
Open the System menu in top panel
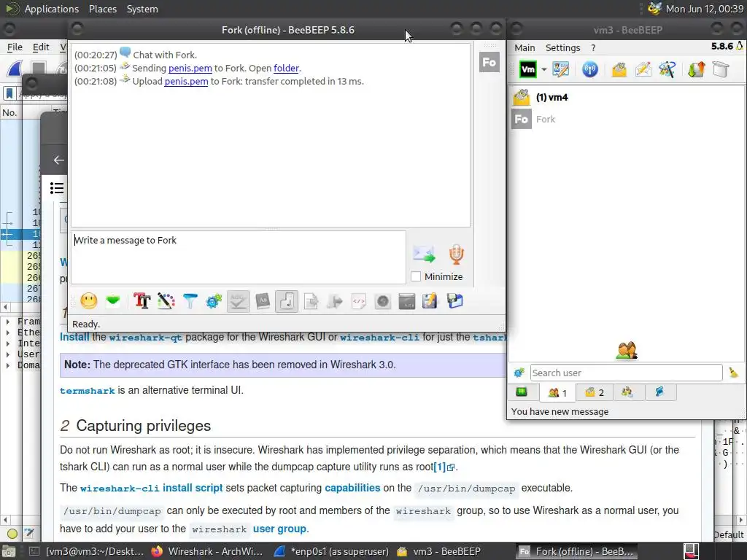142,9
